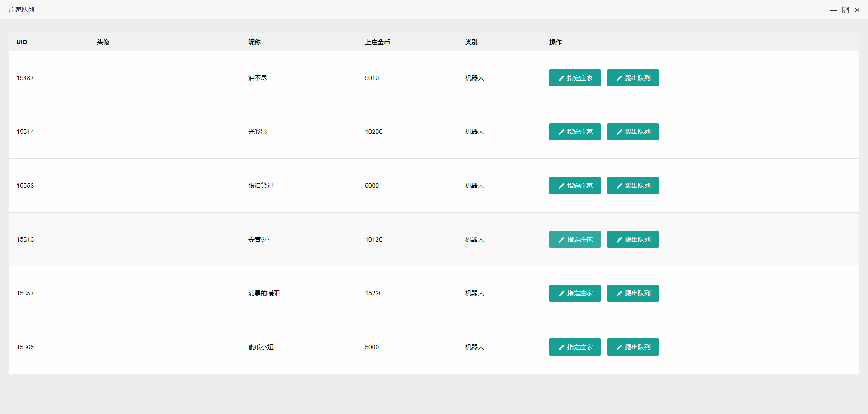Remove UID 15613 using 踢出队列
This screenshot has height=414, width=868.
[632, 239]
